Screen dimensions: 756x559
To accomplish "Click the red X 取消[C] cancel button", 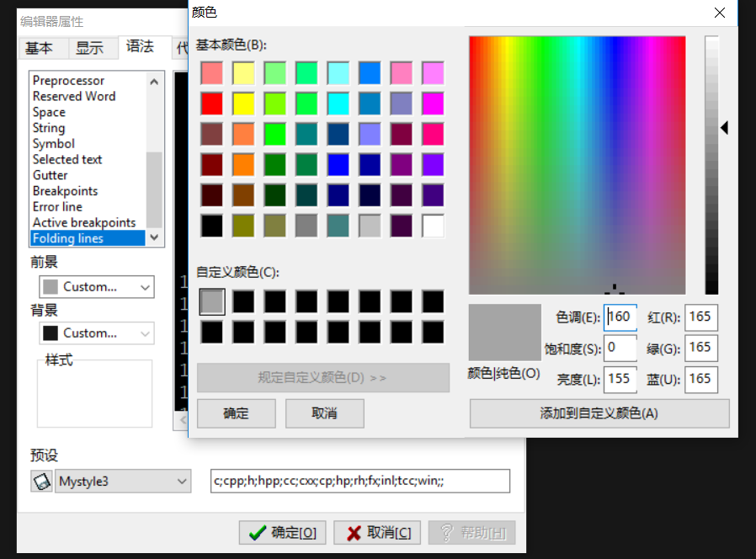I will tap(376, 532).
